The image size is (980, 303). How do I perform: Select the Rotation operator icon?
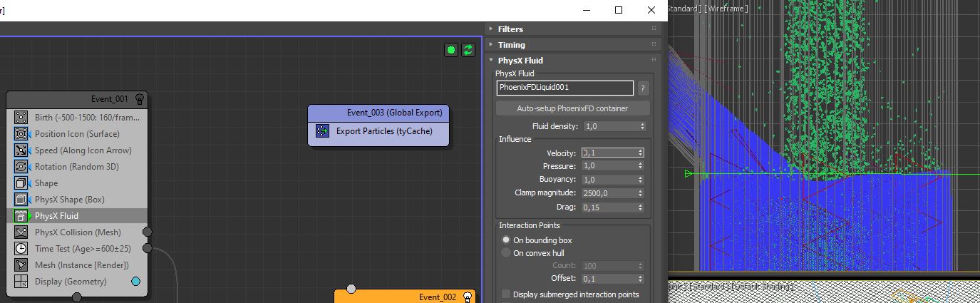(x=21, y=167)
